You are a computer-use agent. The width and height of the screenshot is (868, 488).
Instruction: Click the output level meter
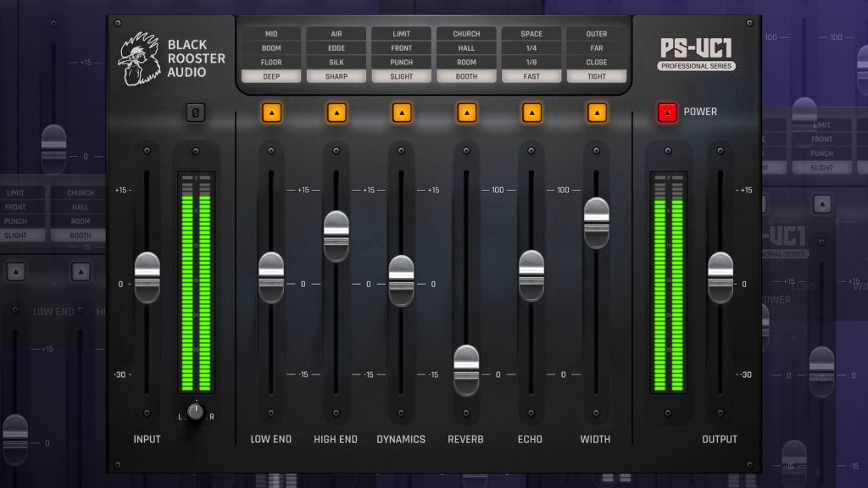[x=669, y=282]
